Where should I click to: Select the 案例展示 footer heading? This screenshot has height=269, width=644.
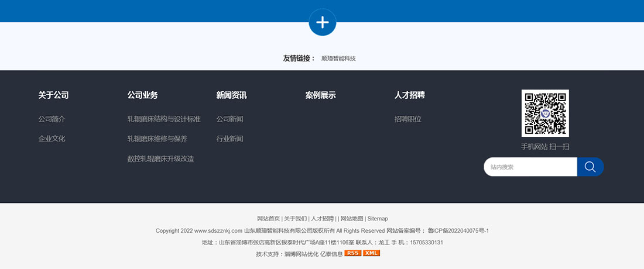pyautogui.click(x=320, y=95)
